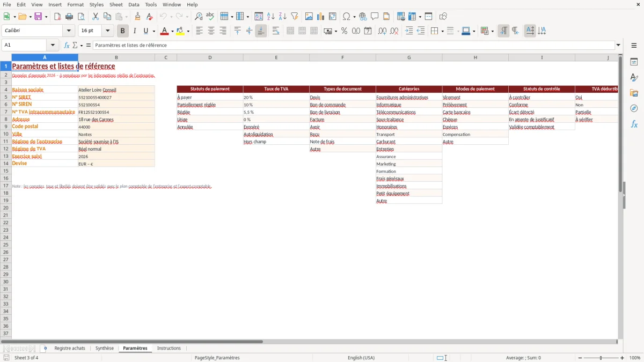Toggle Align Bottom vertical alignment

[261, 31]
